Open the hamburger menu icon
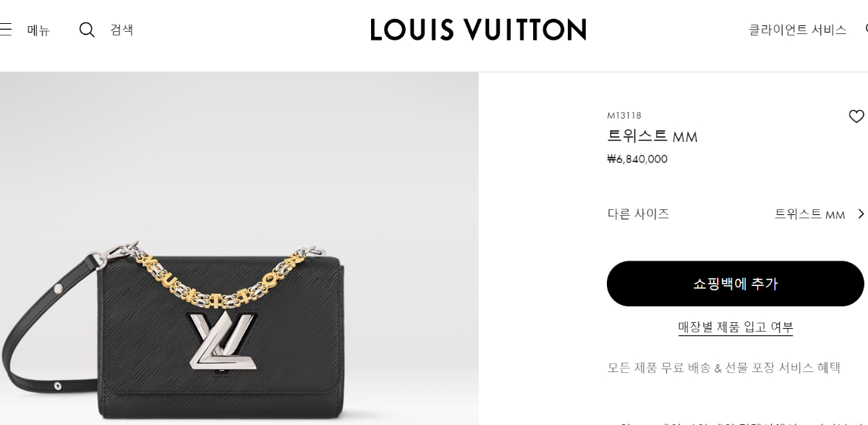 [5, 30]
